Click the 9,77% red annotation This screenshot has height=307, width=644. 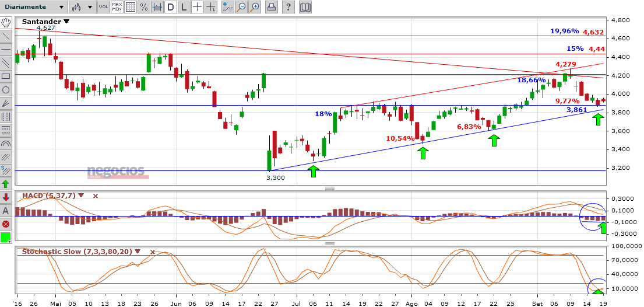coord(568,101)
